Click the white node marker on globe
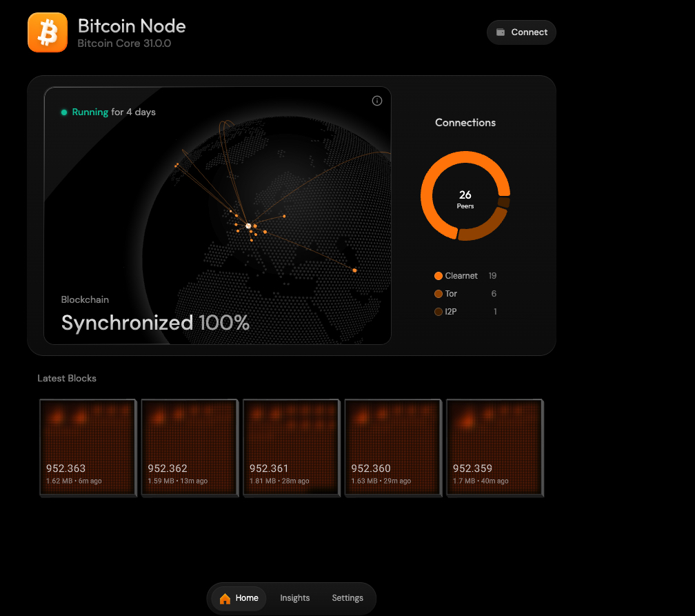This screenshot has height=616, width=695. click(248, 226)
